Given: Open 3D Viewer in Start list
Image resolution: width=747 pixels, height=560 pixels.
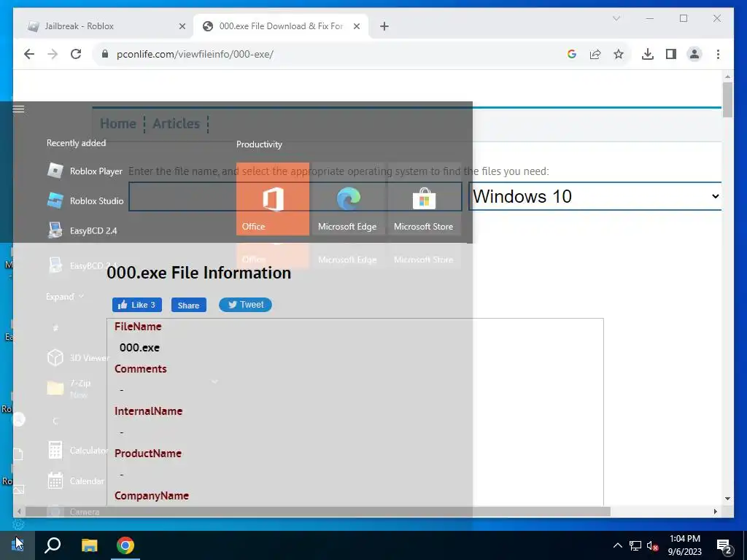Looking at the screenshot, I should pos(77,357).
